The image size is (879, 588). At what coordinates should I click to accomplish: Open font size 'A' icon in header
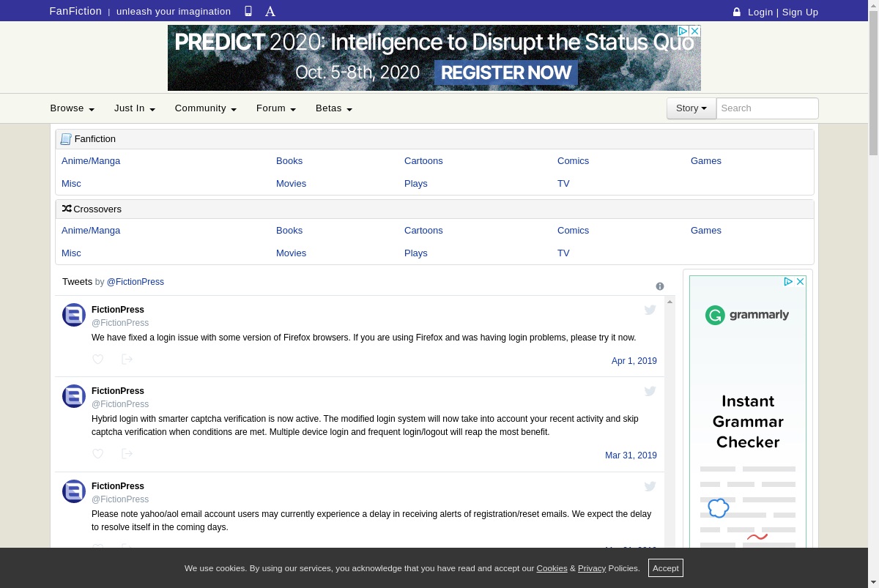270,11
